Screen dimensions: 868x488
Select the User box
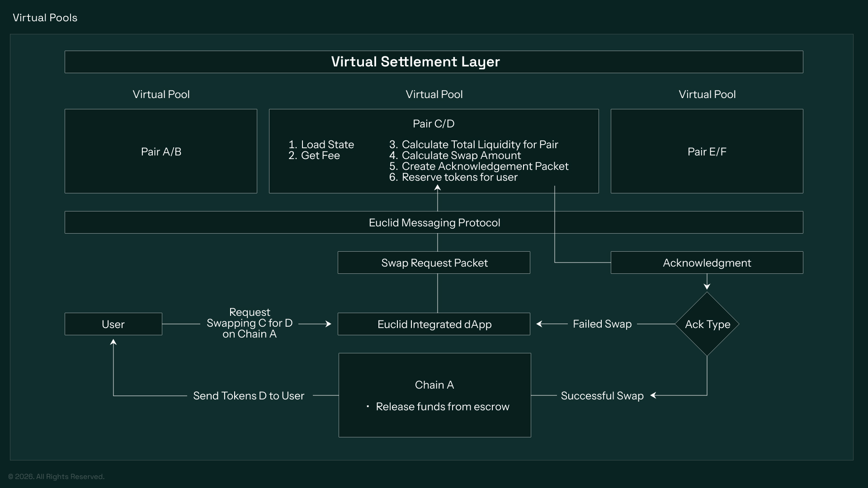pos(113,324)
